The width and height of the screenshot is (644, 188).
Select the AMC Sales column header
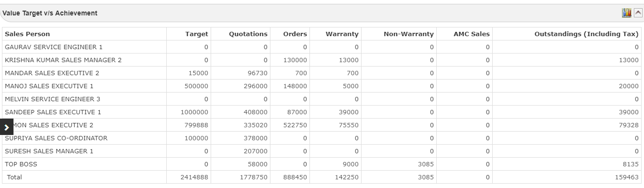(471, 34)
